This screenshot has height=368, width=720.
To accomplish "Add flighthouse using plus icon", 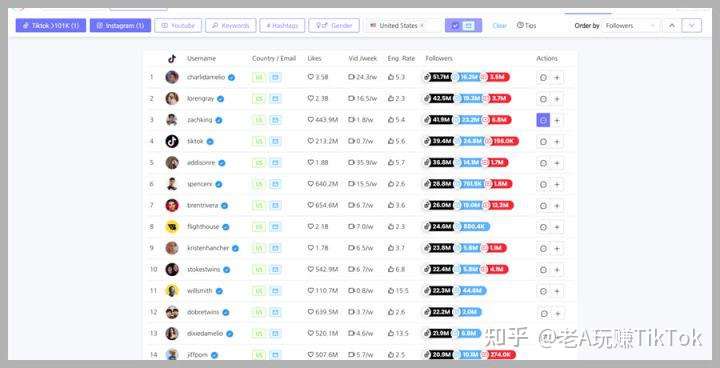I will pyautogui.click(x=557, y=227).
